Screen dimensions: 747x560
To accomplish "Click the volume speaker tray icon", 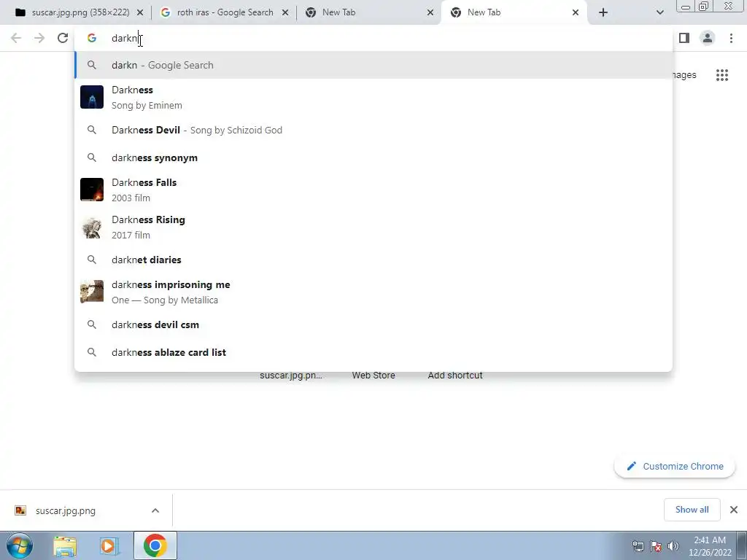I will pos(673,546).
